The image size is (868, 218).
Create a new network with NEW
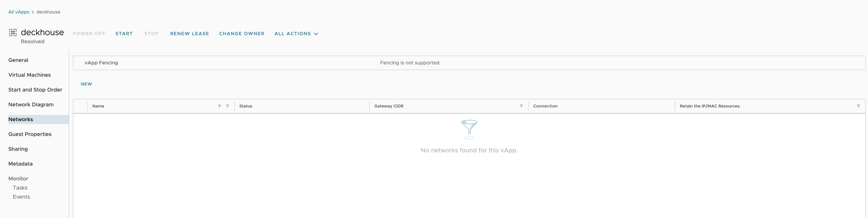tap(86, 84)
